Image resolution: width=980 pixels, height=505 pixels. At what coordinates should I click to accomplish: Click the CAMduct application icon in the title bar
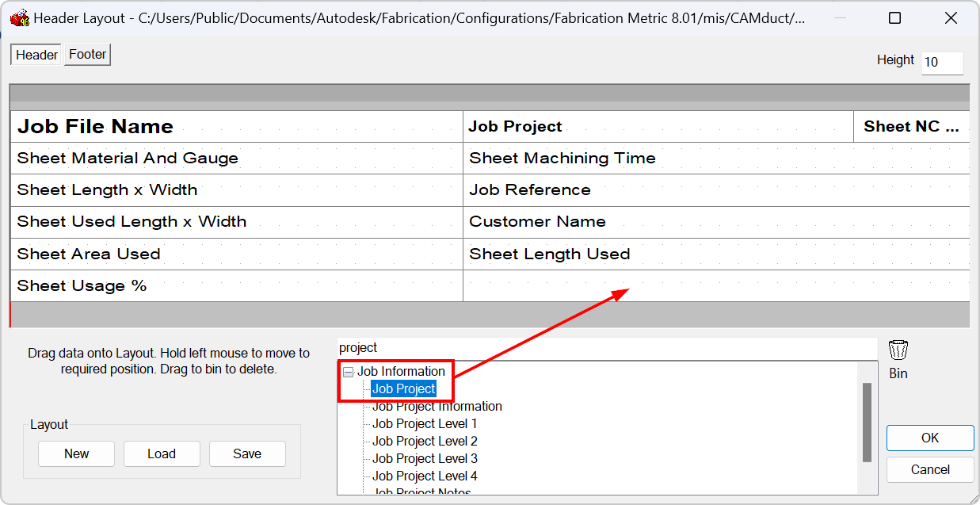(x=20, y=17)
